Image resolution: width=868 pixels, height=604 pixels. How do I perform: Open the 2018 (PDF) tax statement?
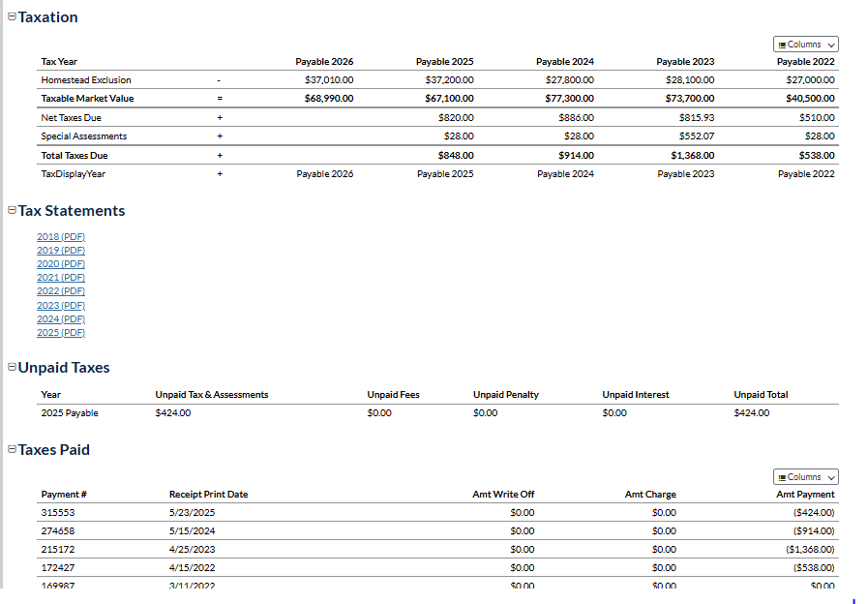61,236
